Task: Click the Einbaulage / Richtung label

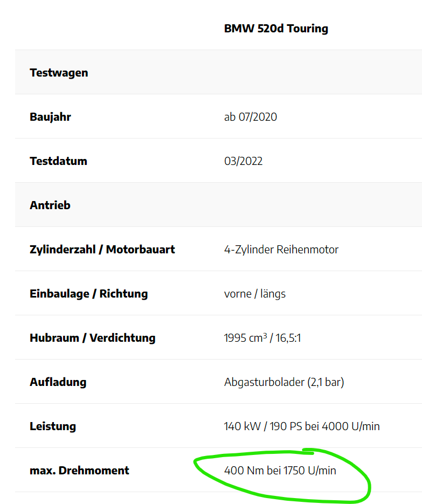Action: 88,294
